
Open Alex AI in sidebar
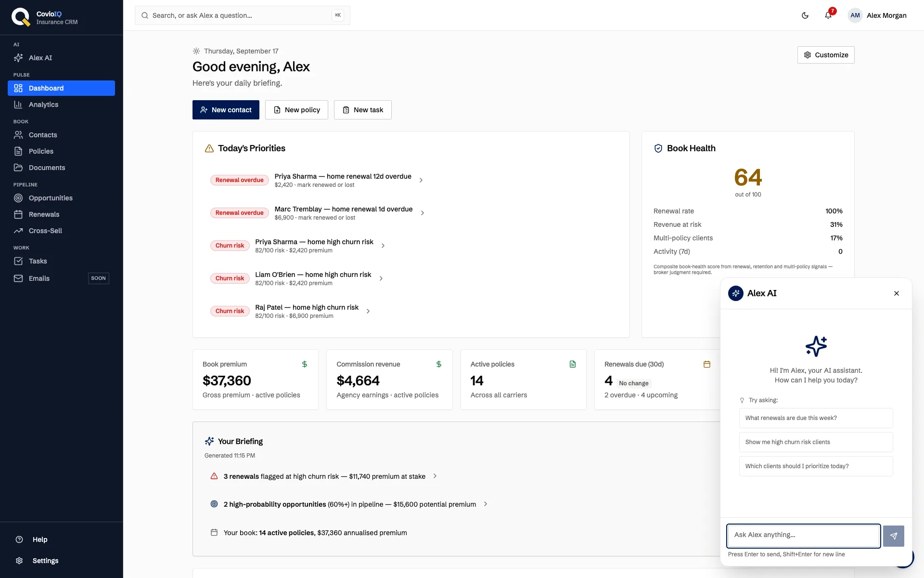pos(61,58)
